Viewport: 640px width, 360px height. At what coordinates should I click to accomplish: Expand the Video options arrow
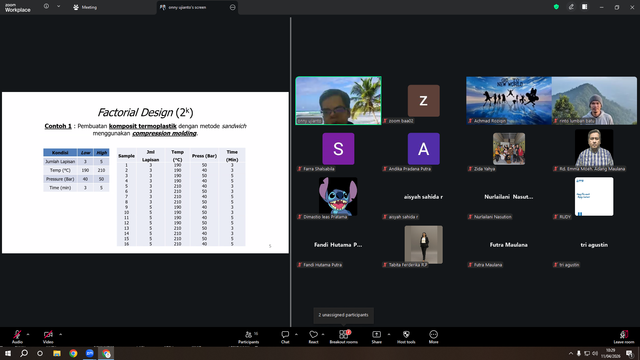coord(60,334)
